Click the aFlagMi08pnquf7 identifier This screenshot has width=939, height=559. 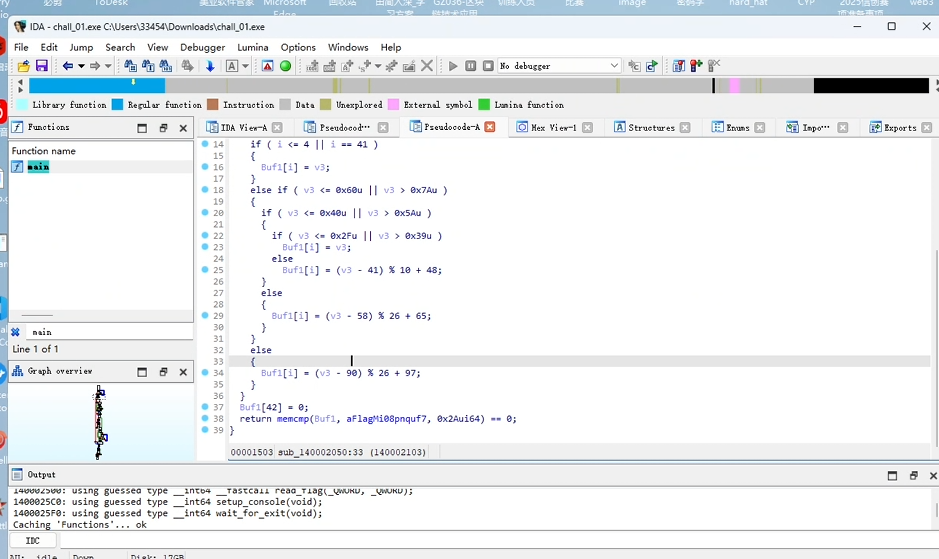[387, 419]
